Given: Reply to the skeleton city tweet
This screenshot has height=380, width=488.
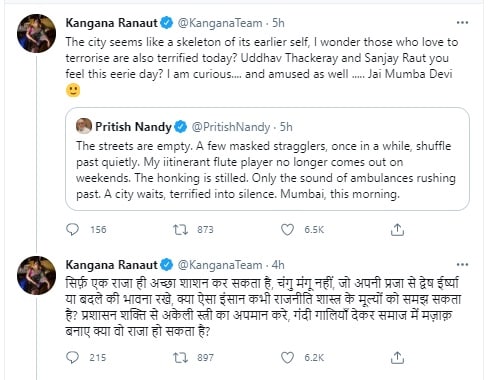Looking at the screenshot, I should coord(72,229).
